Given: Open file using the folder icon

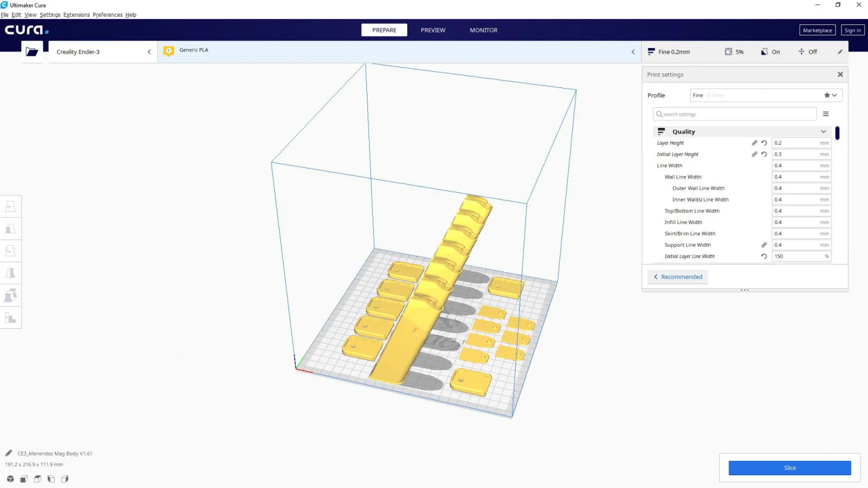Looking at the screenshot, I should pyautogui.click(x=32, y=52).
